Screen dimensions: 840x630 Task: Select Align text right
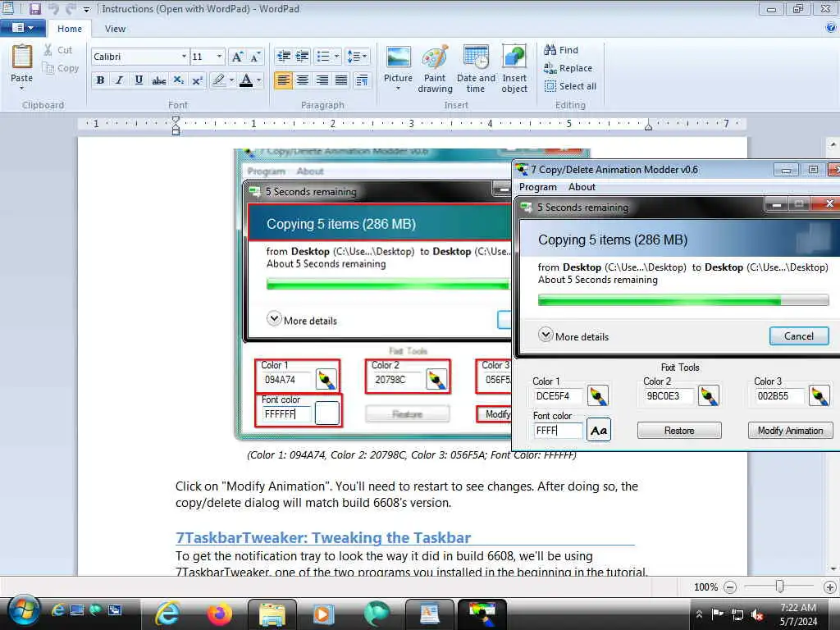coord(322,80)
